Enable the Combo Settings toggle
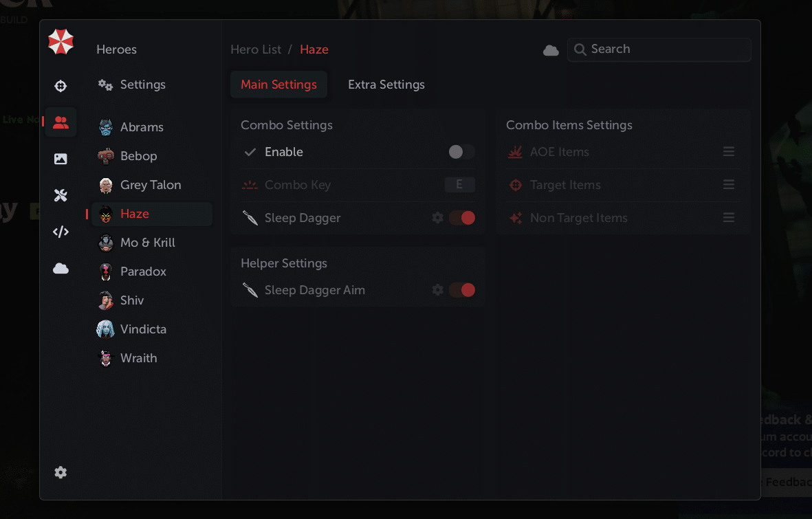 pos(461,152)
